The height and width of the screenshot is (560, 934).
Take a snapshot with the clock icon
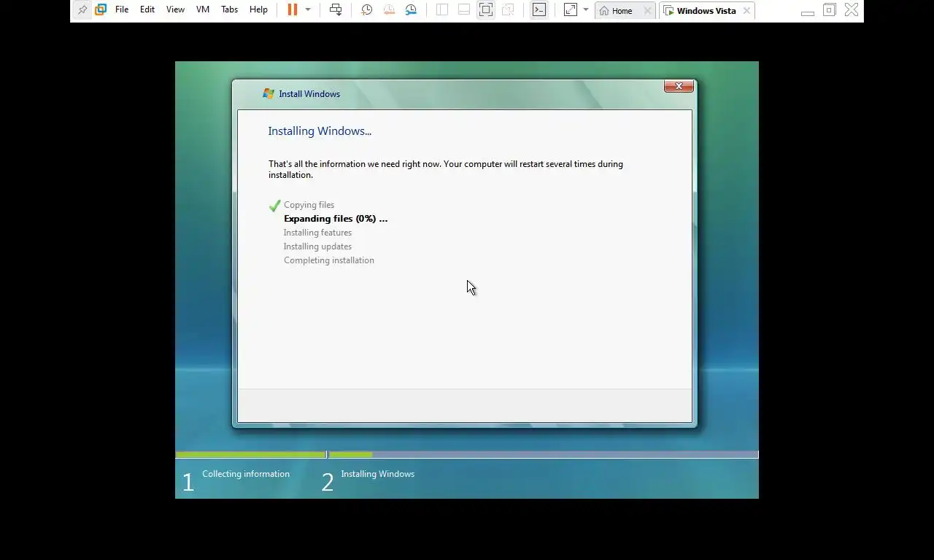click(x=366, y=10)
